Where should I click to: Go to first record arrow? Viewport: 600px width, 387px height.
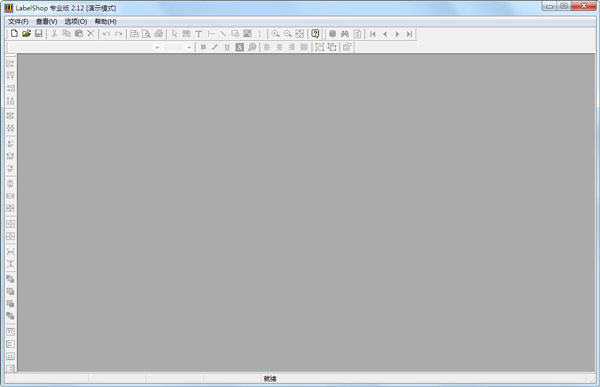point(373,34)
